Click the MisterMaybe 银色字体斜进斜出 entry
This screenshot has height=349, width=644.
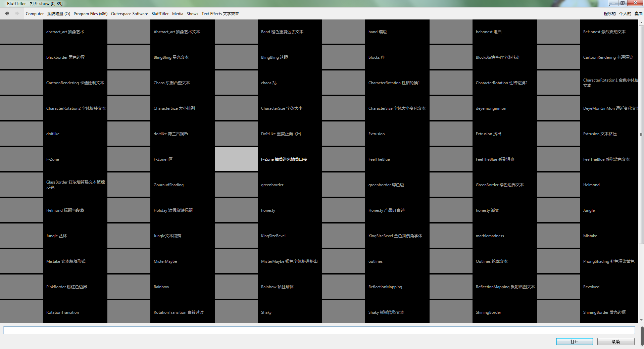click(x=289, y=261)
